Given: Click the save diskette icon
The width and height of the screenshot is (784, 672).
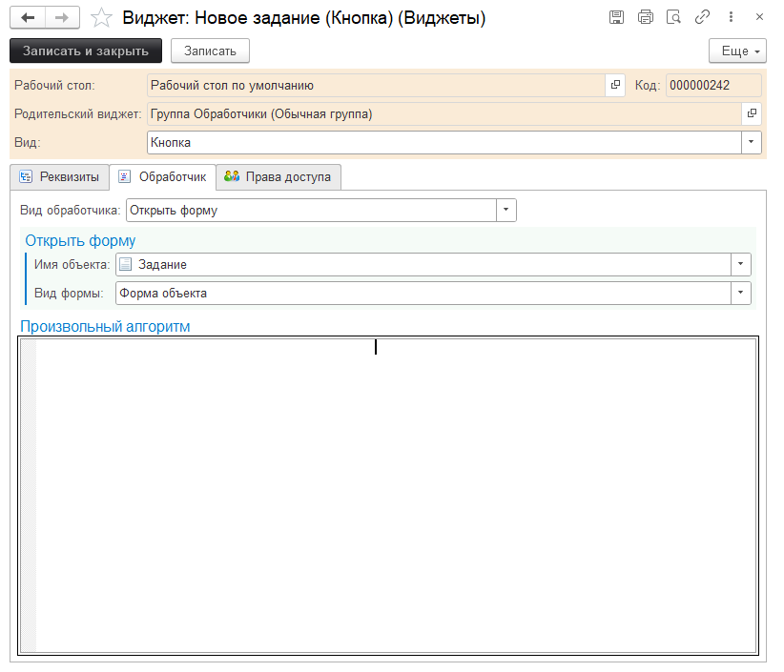Looking at the screenshot, I should click(617, 18).
